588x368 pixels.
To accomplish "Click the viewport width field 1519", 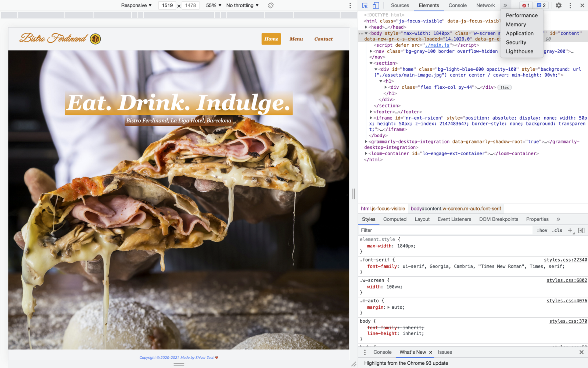I will pos(167,6).
